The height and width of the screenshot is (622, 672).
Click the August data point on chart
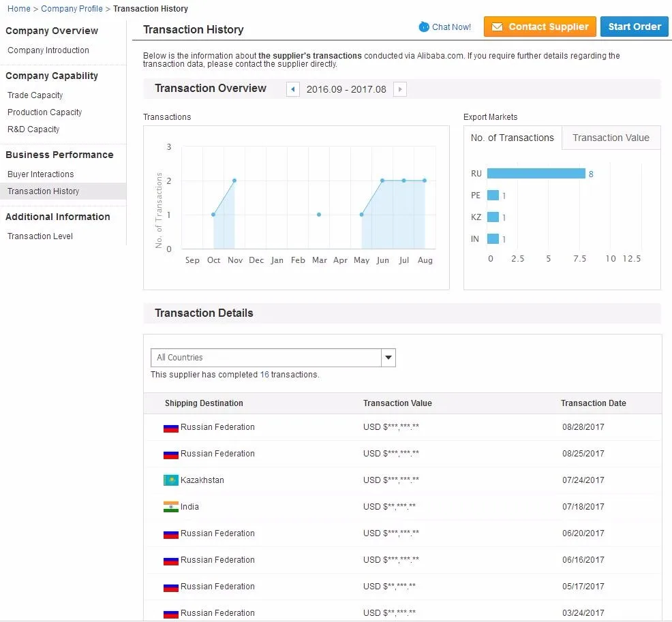pyautogui.click(x=425, y=181)
